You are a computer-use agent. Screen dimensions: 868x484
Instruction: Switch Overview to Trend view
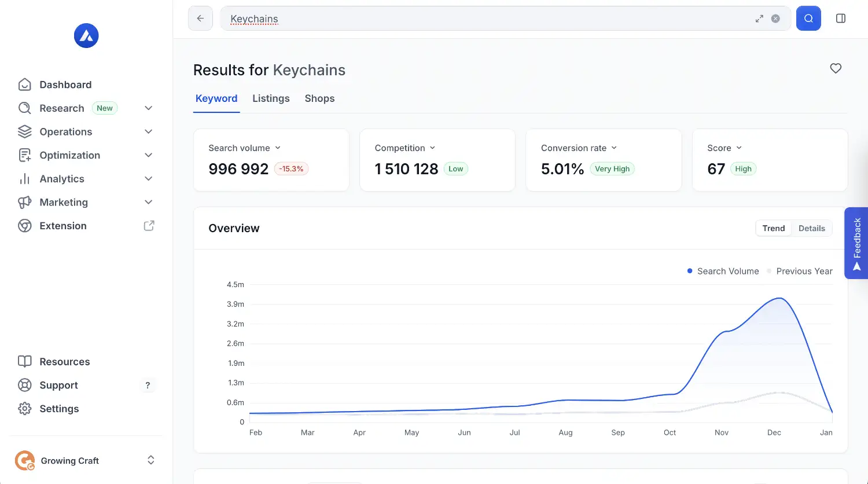coord(774,228)
